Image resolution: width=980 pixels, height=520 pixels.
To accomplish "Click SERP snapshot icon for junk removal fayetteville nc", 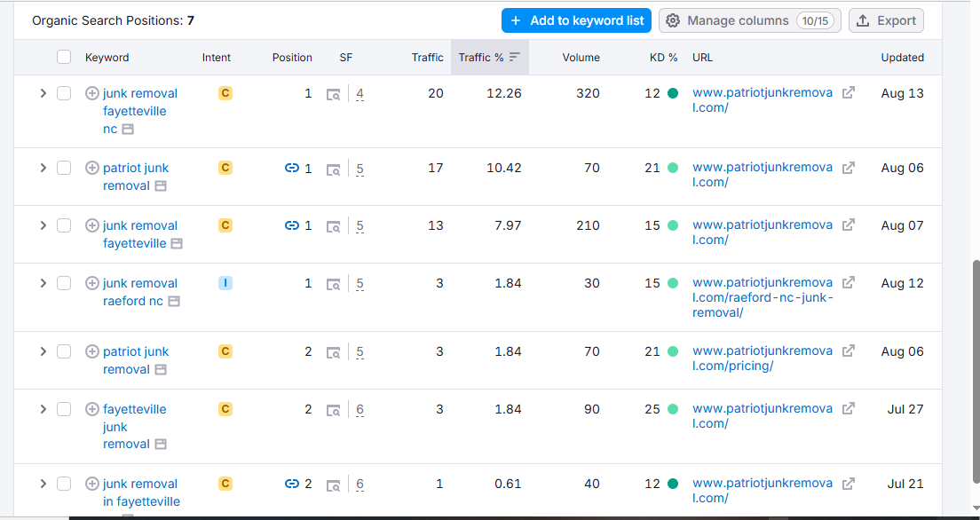I will coord(333,94).
